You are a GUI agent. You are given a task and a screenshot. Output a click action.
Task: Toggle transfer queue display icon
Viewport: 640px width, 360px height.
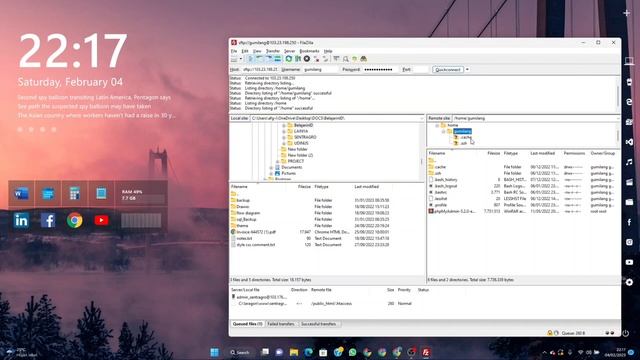click(x=278, y=59)
